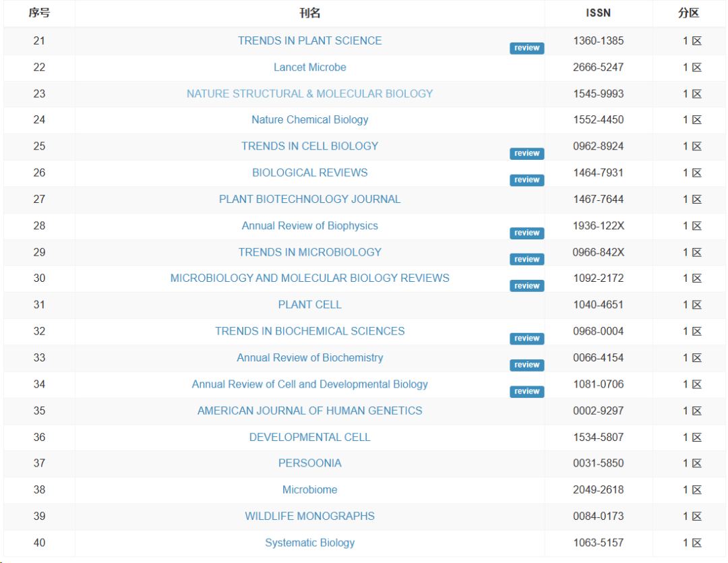The width and height of the screenshot is (728, 563).
Task: Open the PERSOONIA journal link
Action: [309, 463]
